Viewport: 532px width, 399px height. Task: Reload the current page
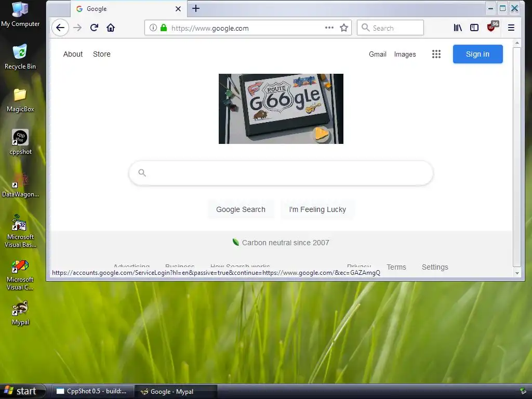[95, 28]
